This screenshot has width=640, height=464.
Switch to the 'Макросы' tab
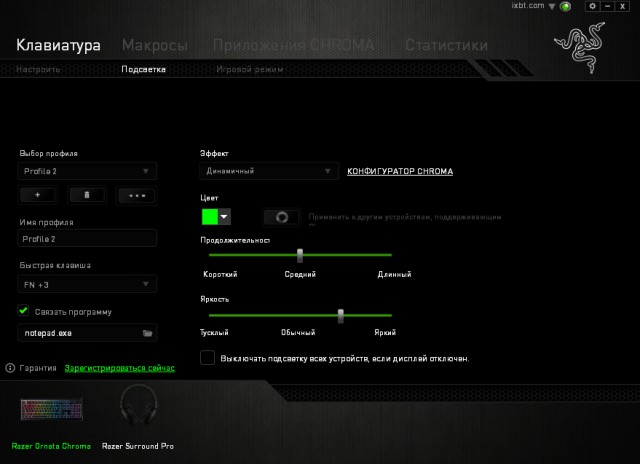(154, 46)
